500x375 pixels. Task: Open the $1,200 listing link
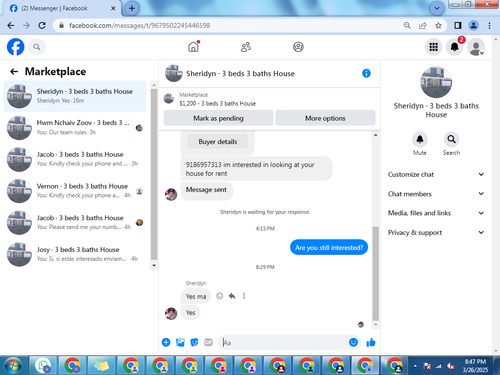[217, 104]
